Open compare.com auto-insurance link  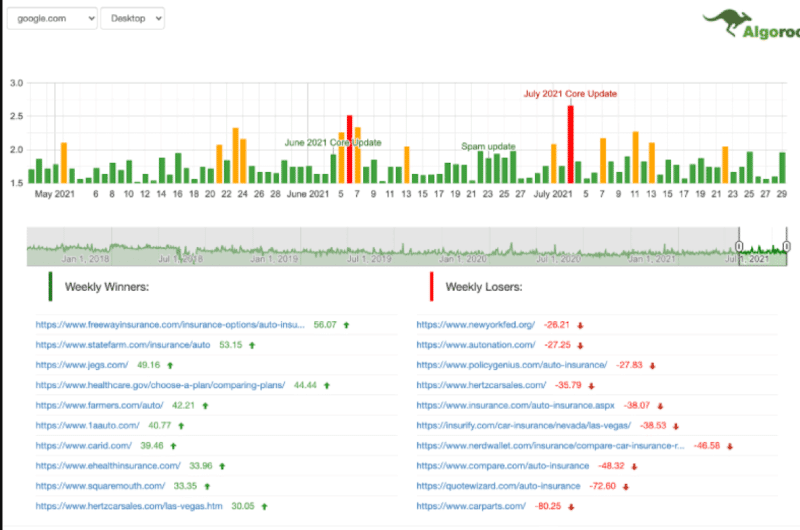tap(503, 466)
